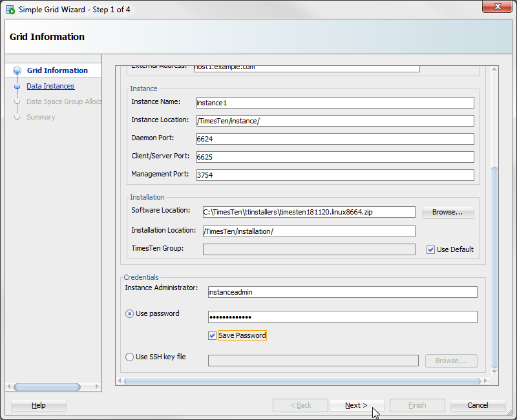
Task: Click the form's horizontal scrollbar left arrow
Action: [x=120, y=381]
